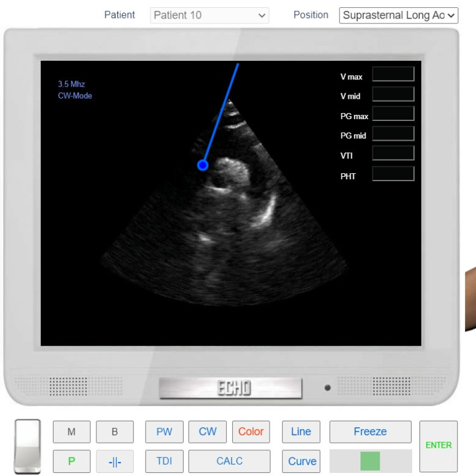This screenshot has height=476, width=476.
Task: Click the monitor power indicator dot
Action: click(327, 388)
